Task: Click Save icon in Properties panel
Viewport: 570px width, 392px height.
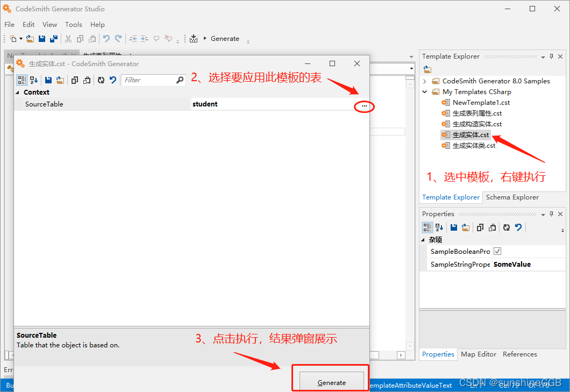Action: click(454, 227)
